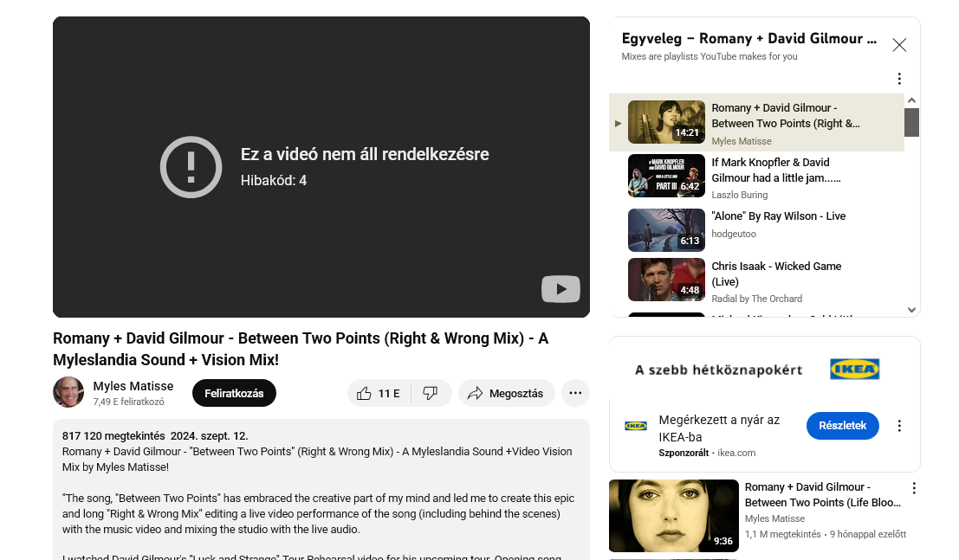The width and height of the screenshot is (959, 560).
Task: Click hodgeutoo channel name in playlist
Action: pyautogui.click(x=733, y=235)
